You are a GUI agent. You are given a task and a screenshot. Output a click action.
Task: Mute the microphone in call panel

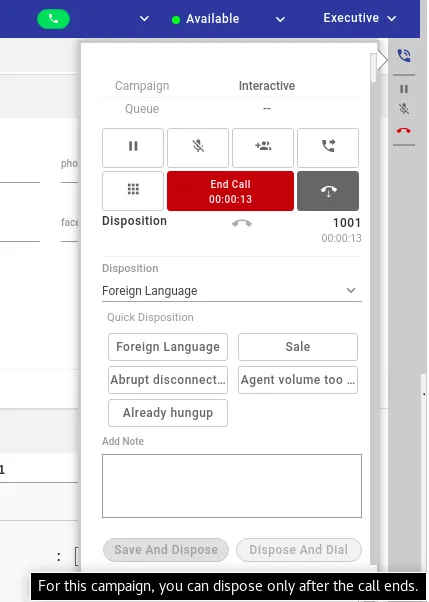tap(198, 148)
